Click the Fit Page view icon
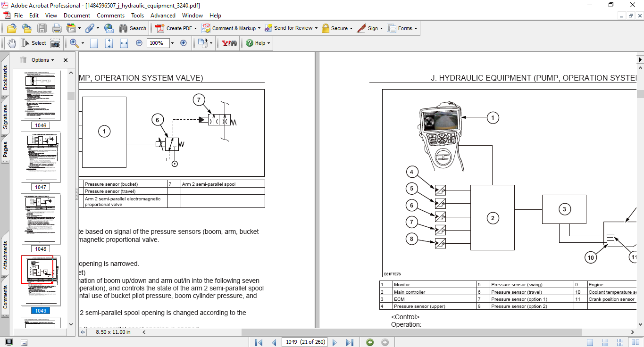This screenshot has height=347, width=644. coord(110,43)
